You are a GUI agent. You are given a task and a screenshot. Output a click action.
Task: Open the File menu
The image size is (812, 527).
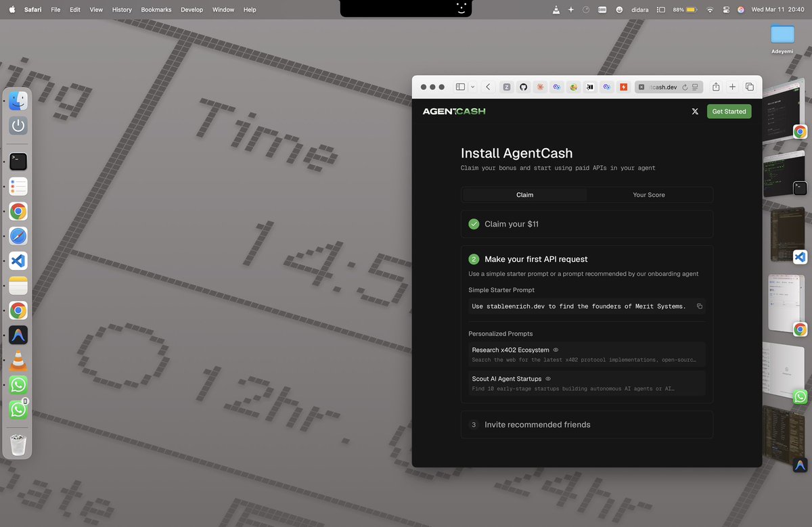pyautogui.click(x=55, y=10)
